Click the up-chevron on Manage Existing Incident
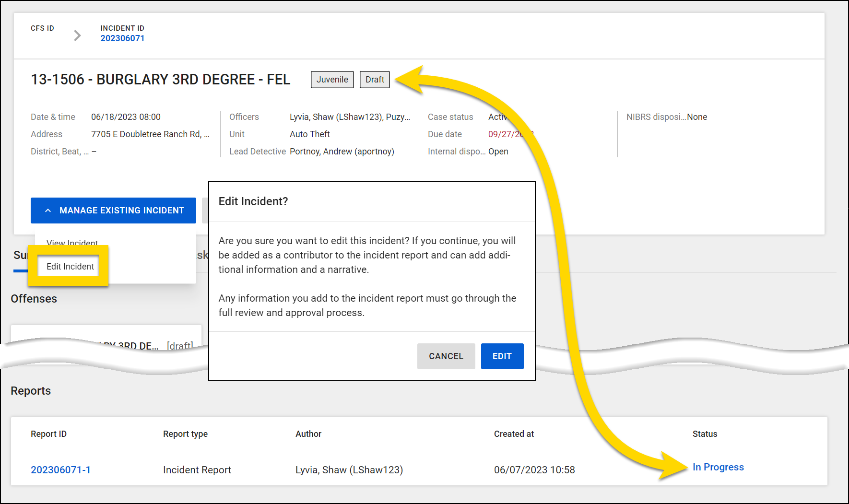 click(x=47, y=210)
